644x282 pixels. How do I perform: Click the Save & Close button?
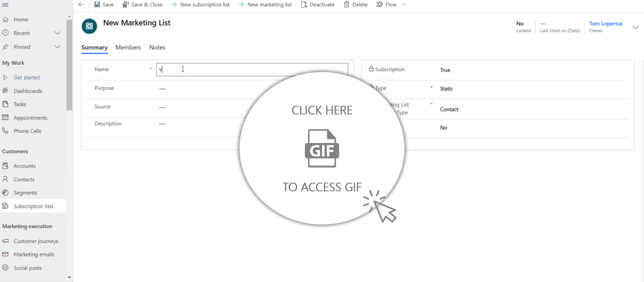(x=143, y=5)
